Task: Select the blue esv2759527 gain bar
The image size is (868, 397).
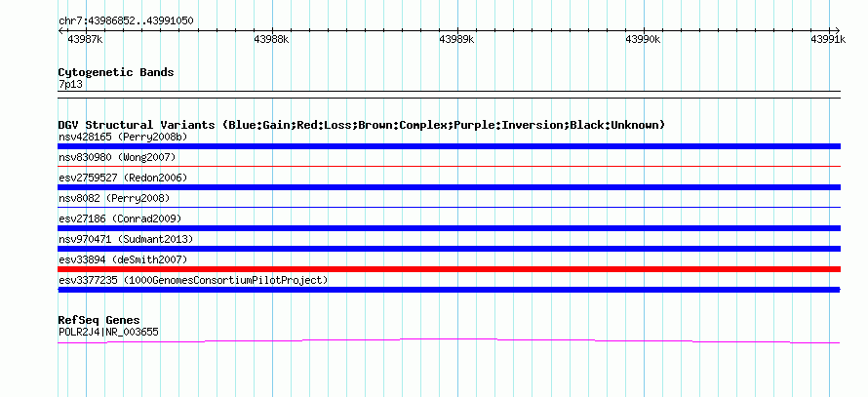Action: (449, 187)
